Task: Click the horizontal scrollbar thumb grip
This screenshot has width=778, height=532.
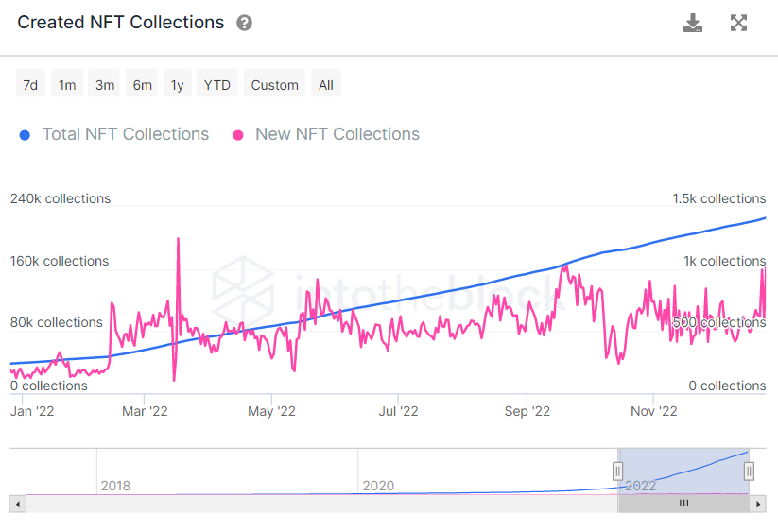Action: click(683, 504)
